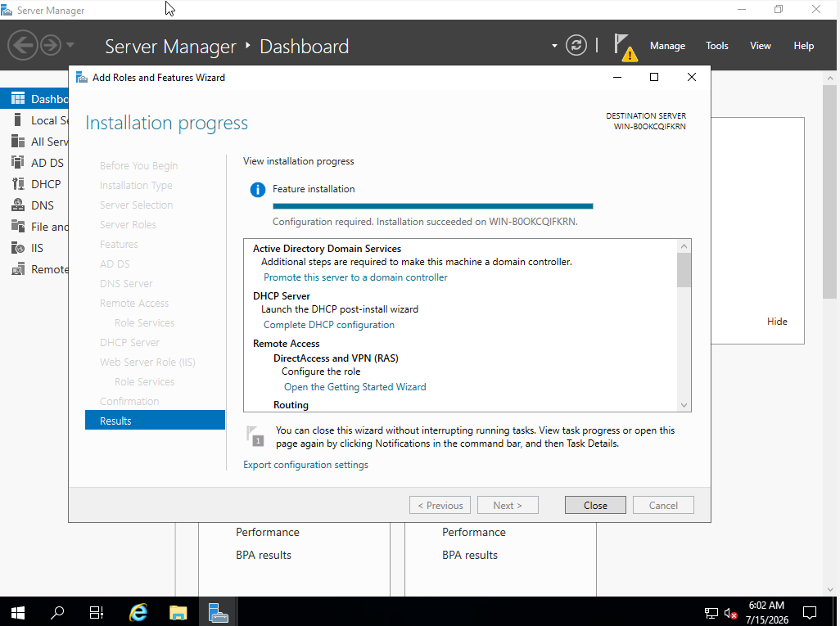Click the Server Manager back navigation arrow
This screenshot has height=626, width=840.
point(22,46)
